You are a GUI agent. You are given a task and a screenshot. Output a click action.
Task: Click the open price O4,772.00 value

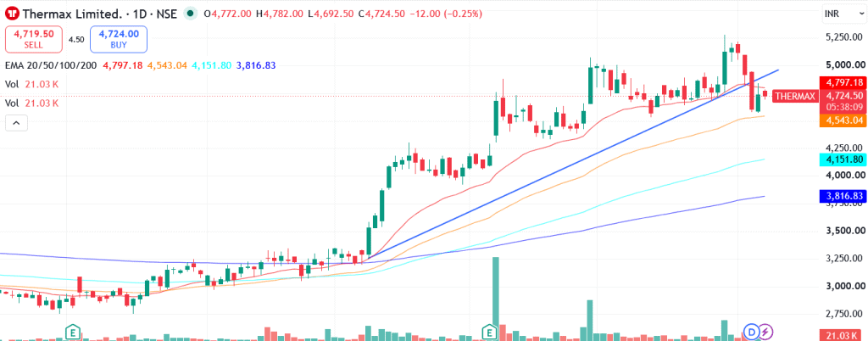(229, 14)
